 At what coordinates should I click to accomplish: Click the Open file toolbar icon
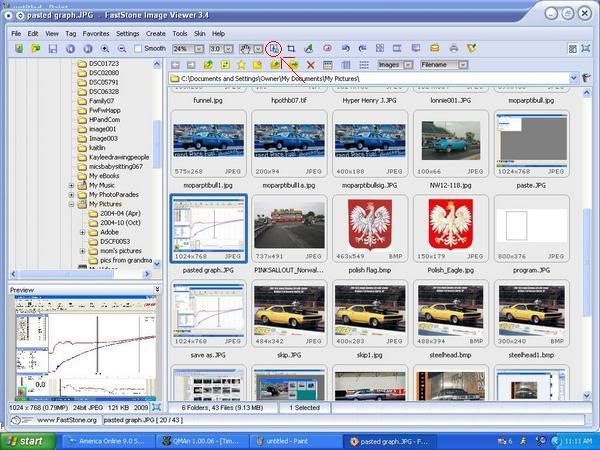36,49
